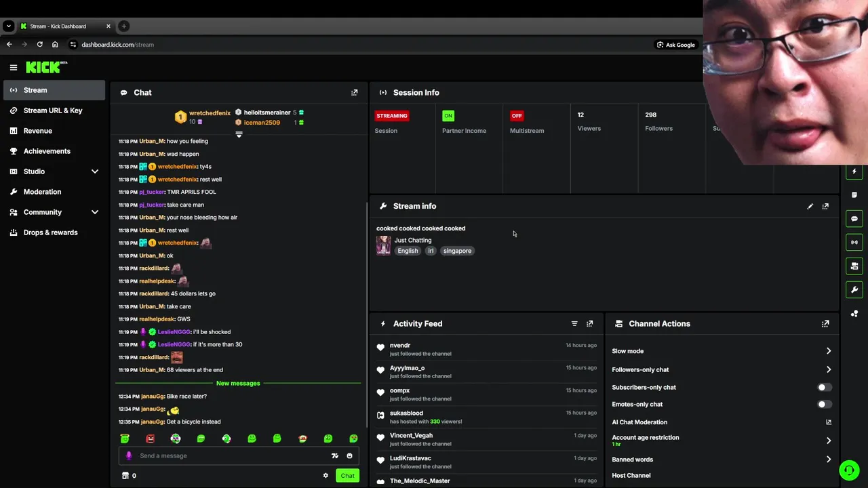The width and height of the screenshot is (868, 488).
Task: Open the browser tab list dropdown
Action: pos(8,26)
